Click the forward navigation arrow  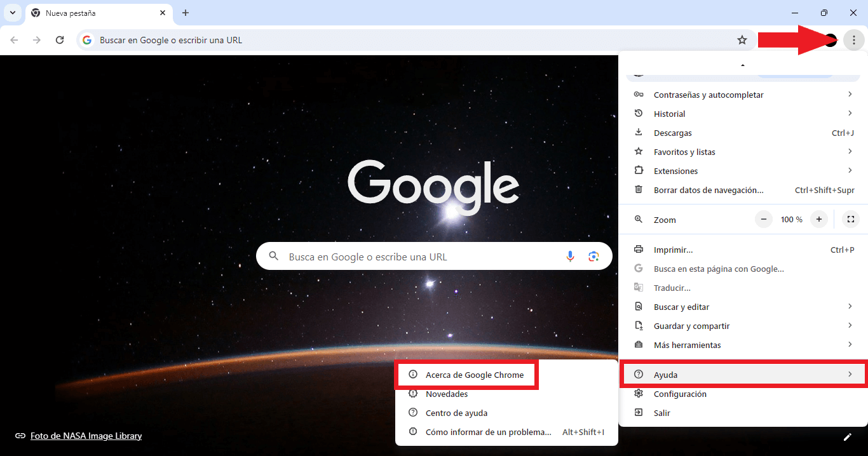pyautogui.click(x=37, y=40)
